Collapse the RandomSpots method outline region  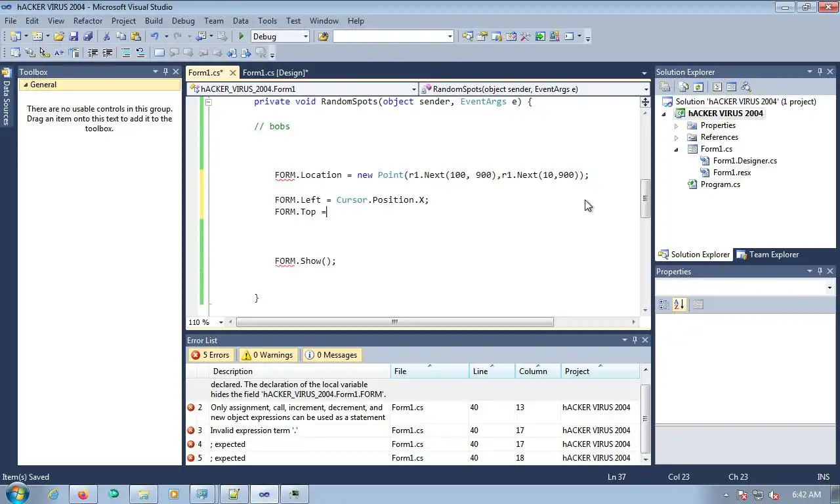[x=209, y=102]
